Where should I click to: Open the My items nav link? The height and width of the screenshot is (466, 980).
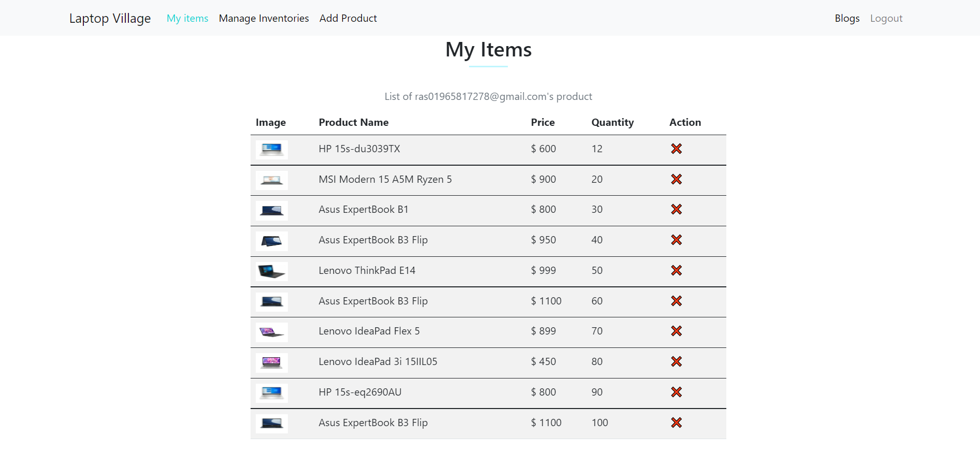(x=187, y=18)
